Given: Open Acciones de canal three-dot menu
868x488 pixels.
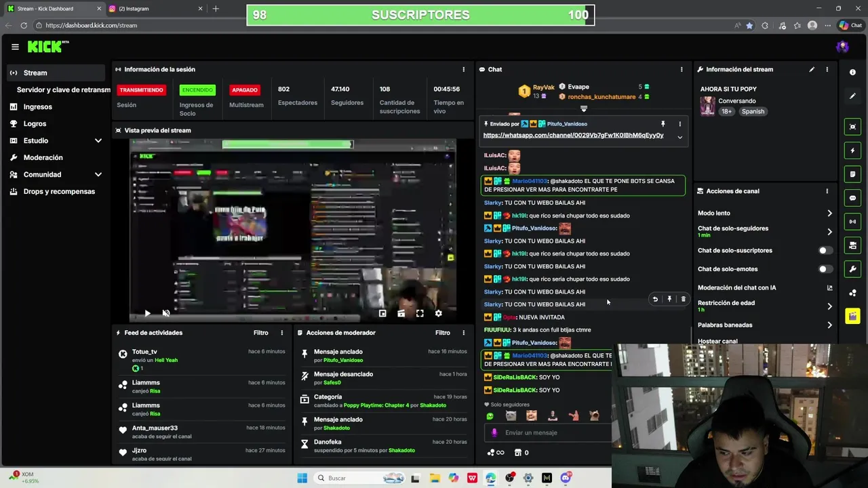Looking at the screenshot, I should pyautogui.click(x=827, y=191).
